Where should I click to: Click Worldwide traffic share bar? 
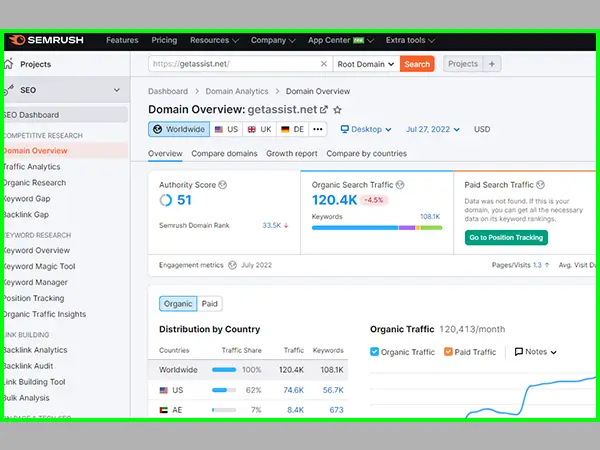coord(224,370)
